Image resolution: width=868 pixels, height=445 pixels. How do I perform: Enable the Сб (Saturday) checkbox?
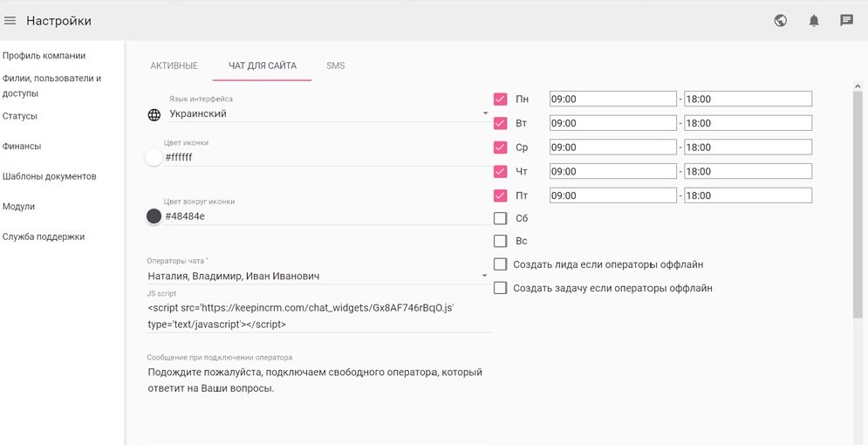pyautogui.click(x=500, y=218)
